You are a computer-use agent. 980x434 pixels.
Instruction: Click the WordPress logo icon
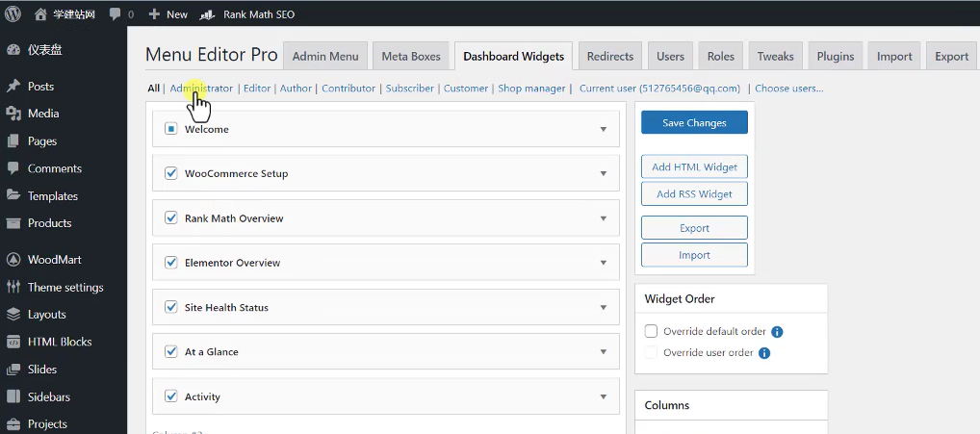pyautogui.click(x=13, y=13)
